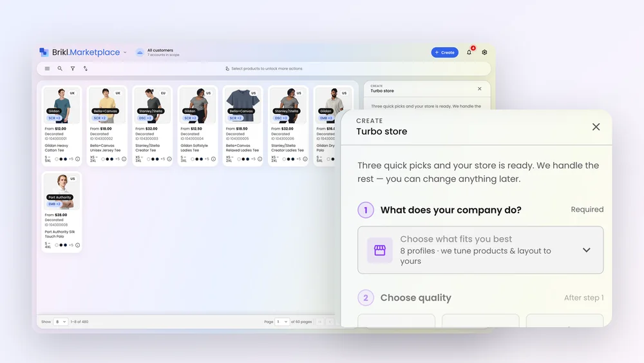Show info for Gildan Softstyle Ladies Tee
644x363 pixels.
pyautogui.click(x=214, y=159)
